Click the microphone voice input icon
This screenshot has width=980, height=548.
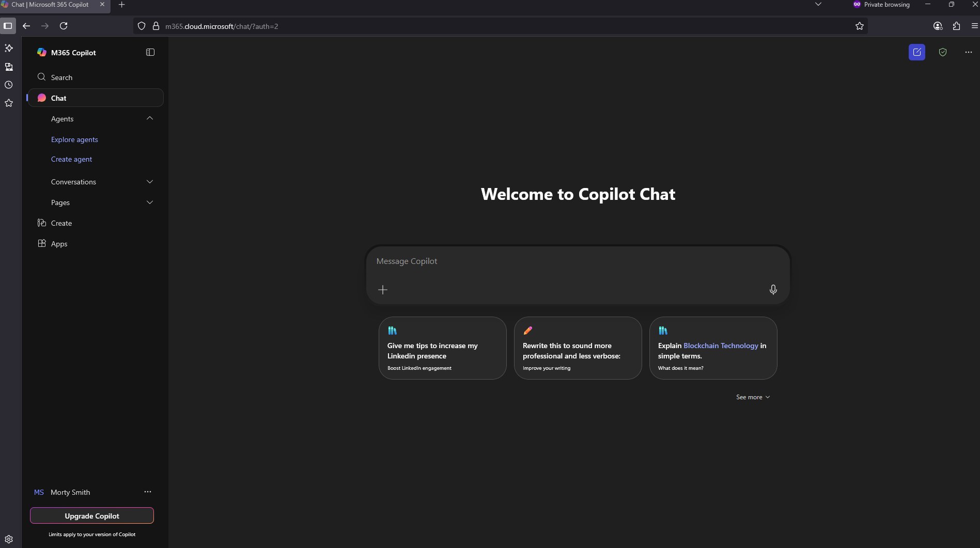point(773,290)
